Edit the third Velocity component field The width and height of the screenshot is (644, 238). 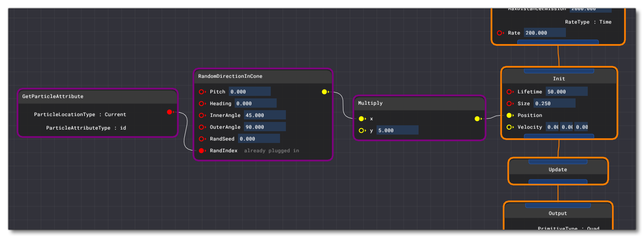(x=581, y=127)
